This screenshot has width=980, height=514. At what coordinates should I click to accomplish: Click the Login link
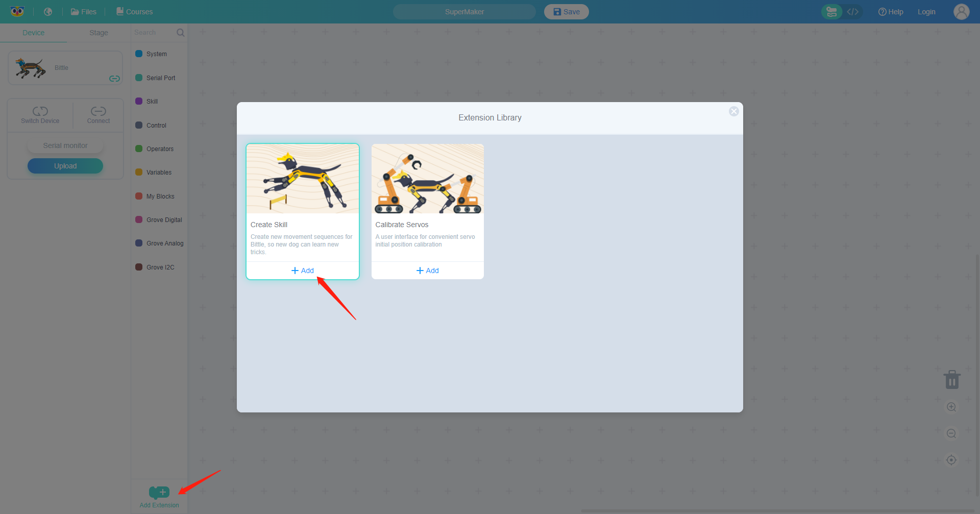coord(926,12)
